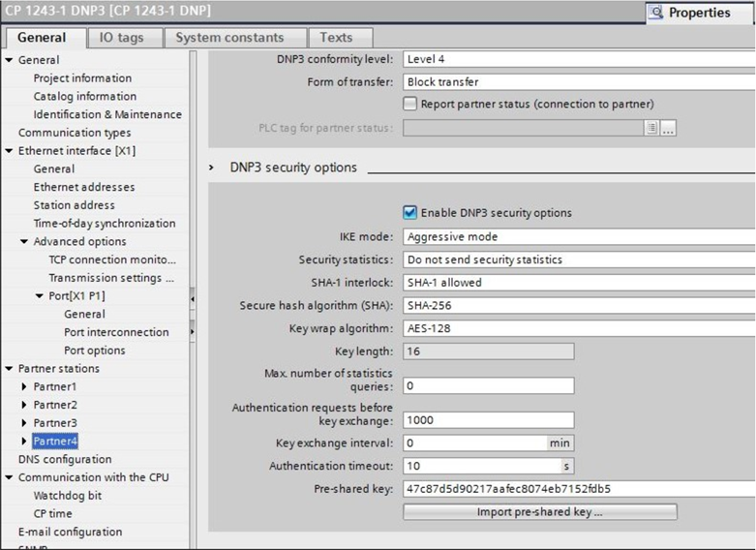Open the PLC tag list icon

point(651,128)
